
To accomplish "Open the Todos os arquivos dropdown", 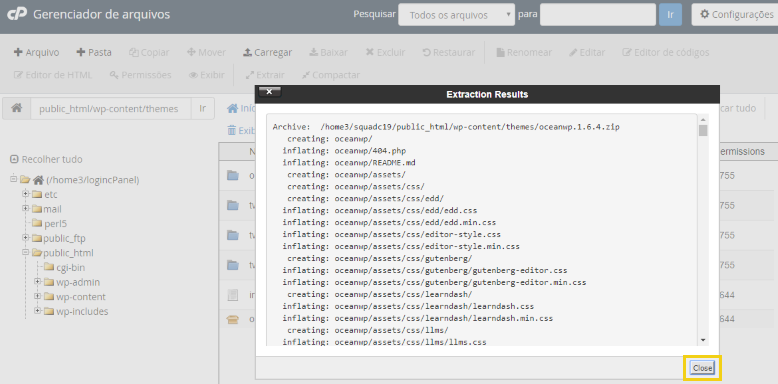I will click(456, 15).
